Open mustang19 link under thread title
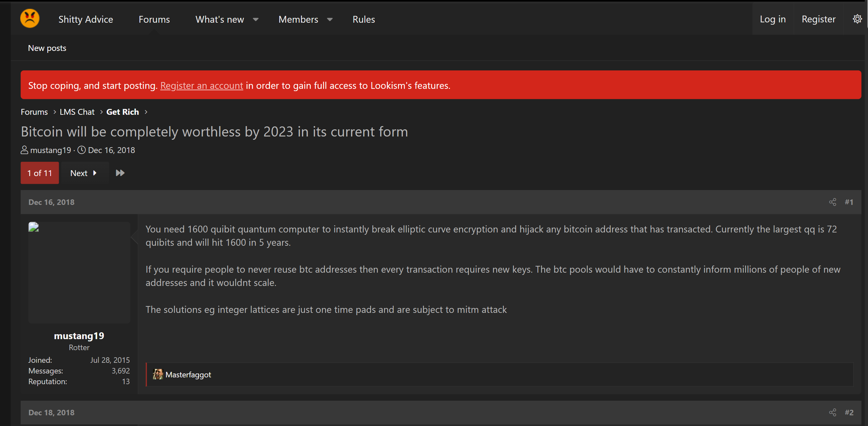Screen dimensions: 868x426 click(x=51, y=150)
